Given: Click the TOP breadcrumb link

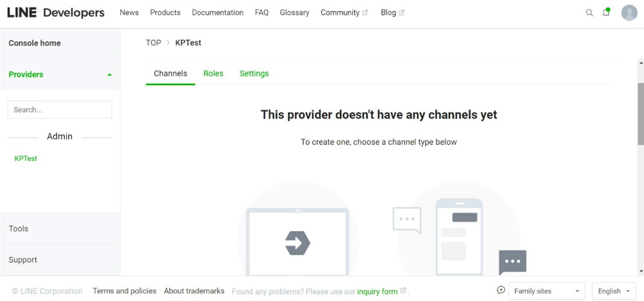Looking at the screenshot, I should click(x=154, y=43).
